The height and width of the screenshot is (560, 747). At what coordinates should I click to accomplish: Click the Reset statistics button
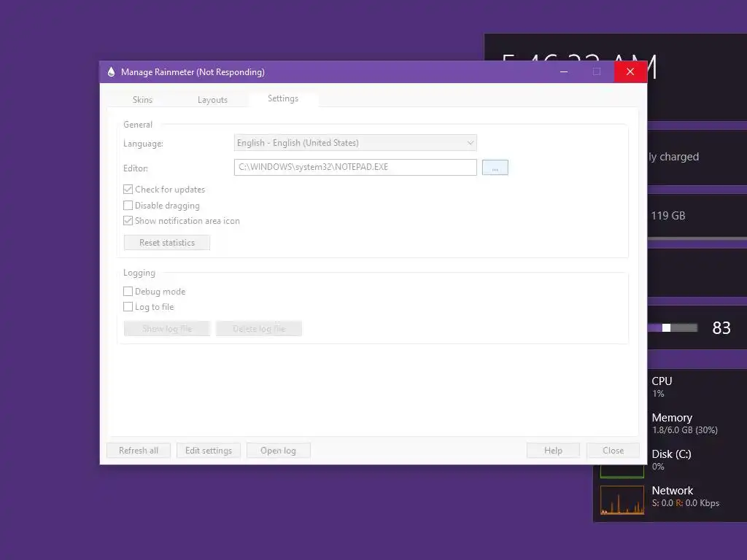(x=167, y=242)
